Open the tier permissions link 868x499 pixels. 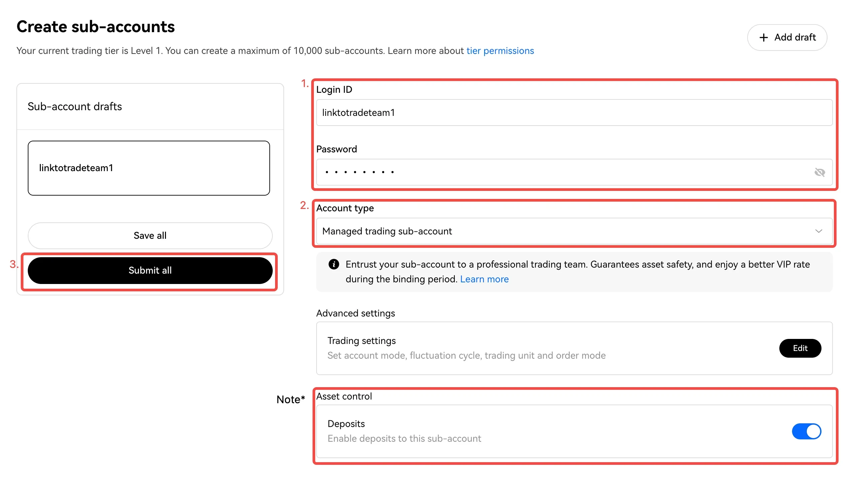[x=500, y=51]
